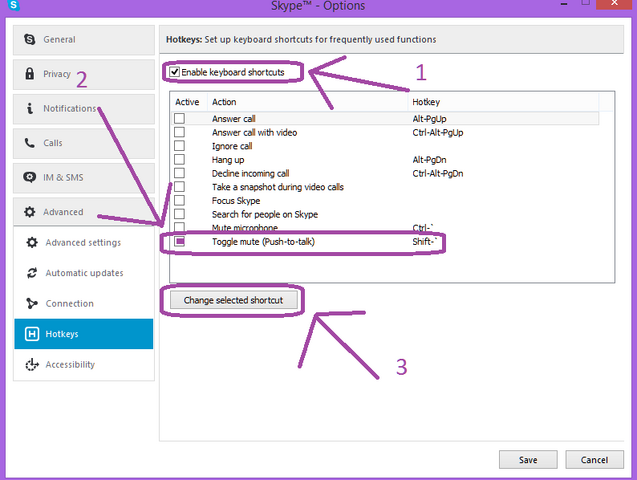Screen dimensions: 637x480
Task: Open the Privacy options section
Action: [84, 74]
